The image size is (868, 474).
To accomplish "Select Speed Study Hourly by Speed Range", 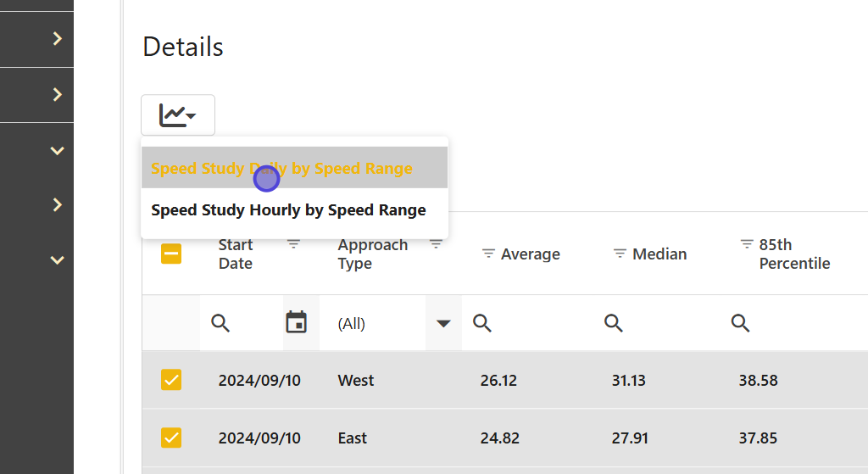I will [x=288, y=210].
